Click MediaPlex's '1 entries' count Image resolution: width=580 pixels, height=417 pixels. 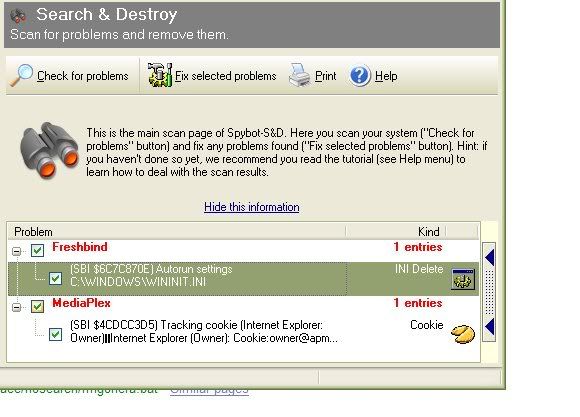point(418,303)
